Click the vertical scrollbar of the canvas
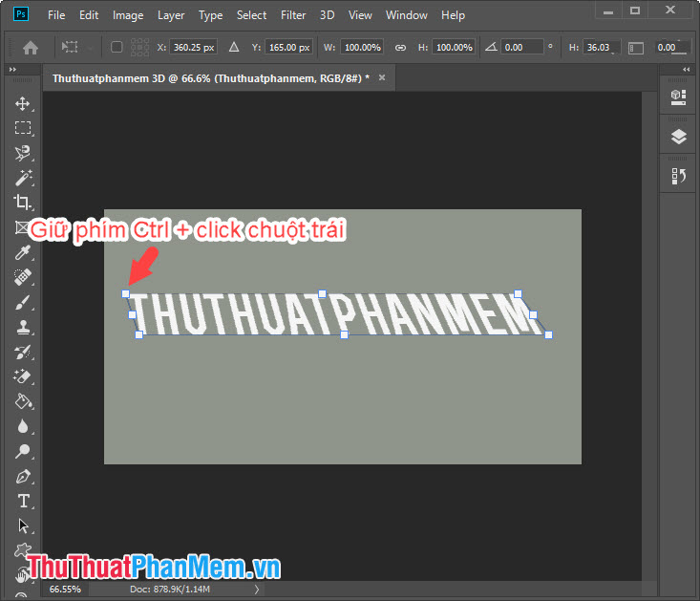Viewport: 700px width, 601px height. 649,334
